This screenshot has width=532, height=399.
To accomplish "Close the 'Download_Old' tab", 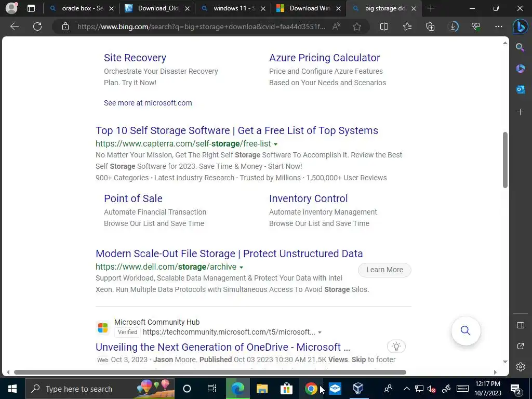I will [x=187, y=9].
